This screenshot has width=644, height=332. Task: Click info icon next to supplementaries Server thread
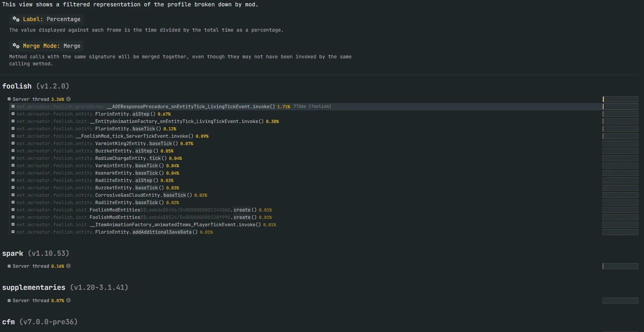pos(69,300)
